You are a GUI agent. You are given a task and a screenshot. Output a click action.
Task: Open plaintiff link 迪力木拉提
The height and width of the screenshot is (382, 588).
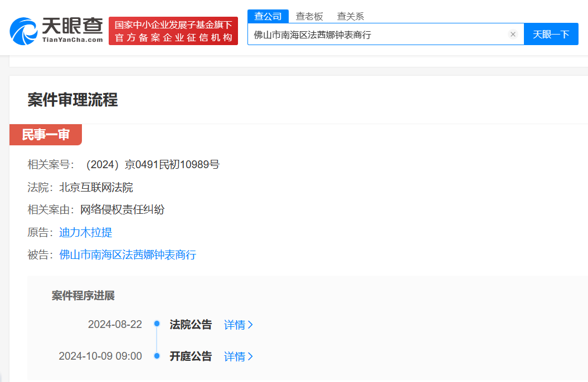85,232
